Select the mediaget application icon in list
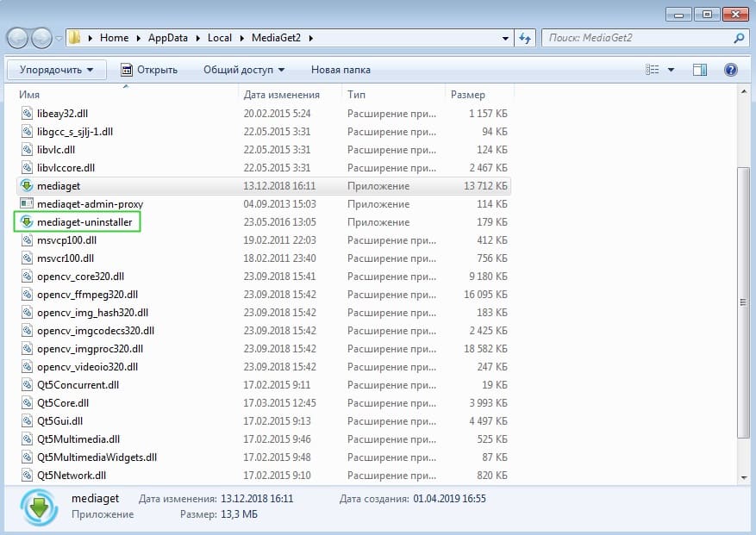This screenshot has width=756, height=535. point(27,185)
